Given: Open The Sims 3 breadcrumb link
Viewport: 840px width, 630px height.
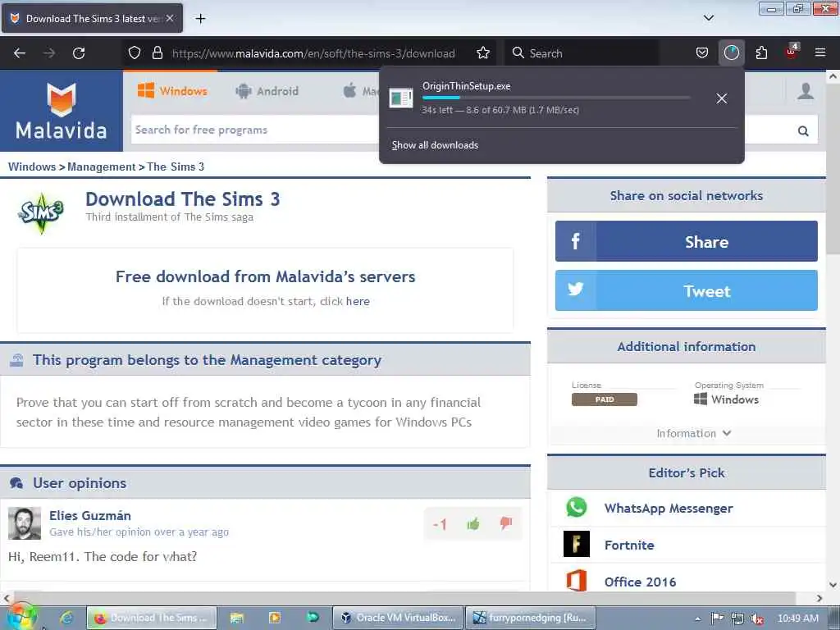Looking at the screenshot, I should [x=176, y=167].
